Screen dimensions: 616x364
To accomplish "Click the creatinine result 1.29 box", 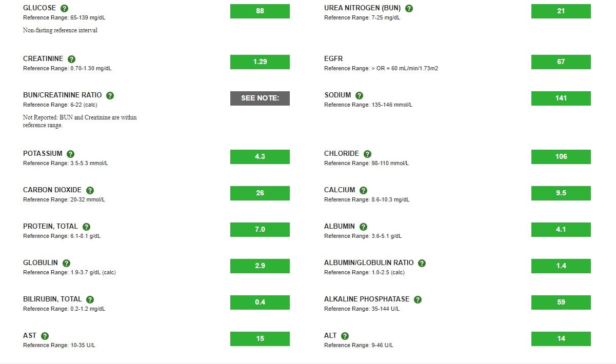I will 260,62.
